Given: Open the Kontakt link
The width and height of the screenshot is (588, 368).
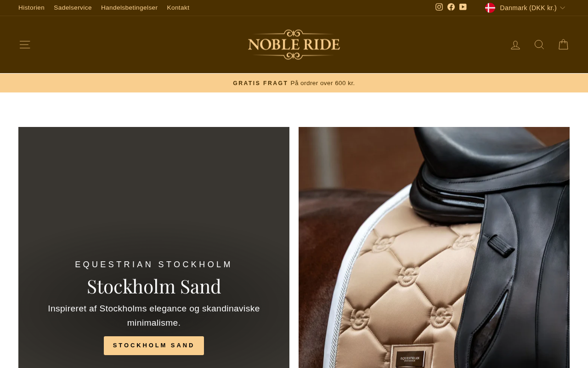Looking at the screenshot, I should click(x=178, y=8).
